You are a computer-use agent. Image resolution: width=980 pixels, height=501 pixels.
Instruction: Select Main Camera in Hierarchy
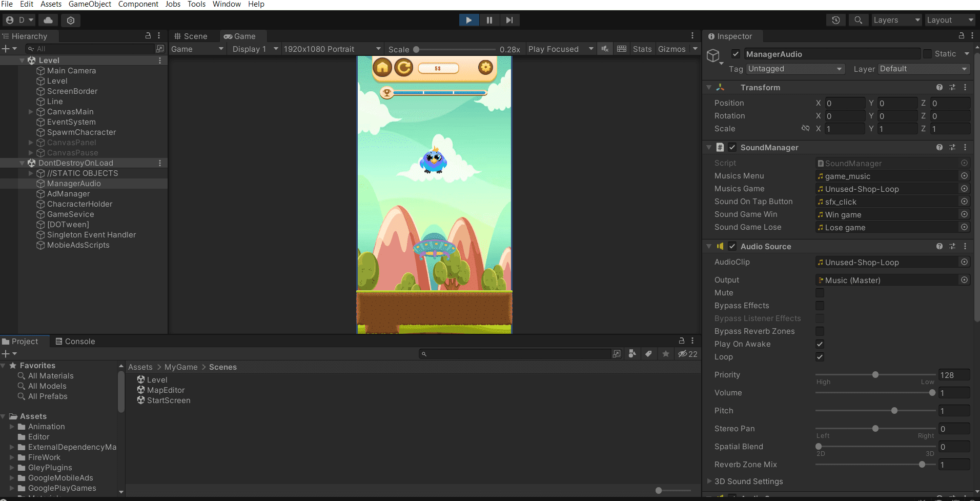coord(71,71)
